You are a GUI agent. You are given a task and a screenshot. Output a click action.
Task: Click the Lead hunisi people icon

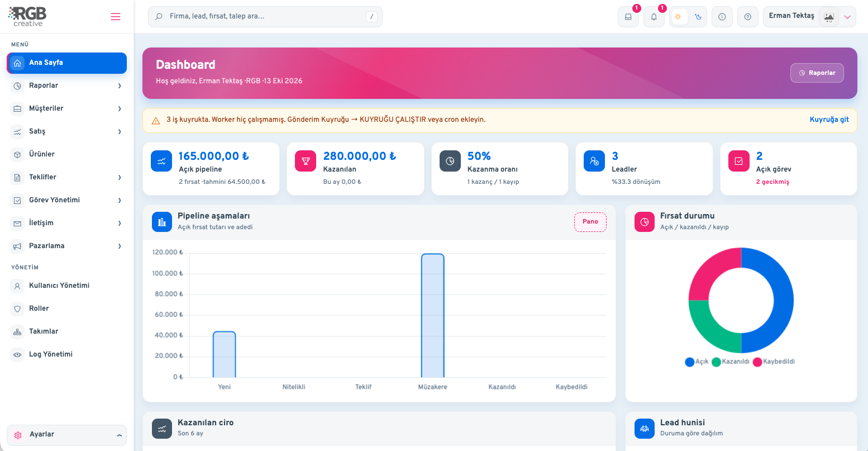[x=645, y=429]
